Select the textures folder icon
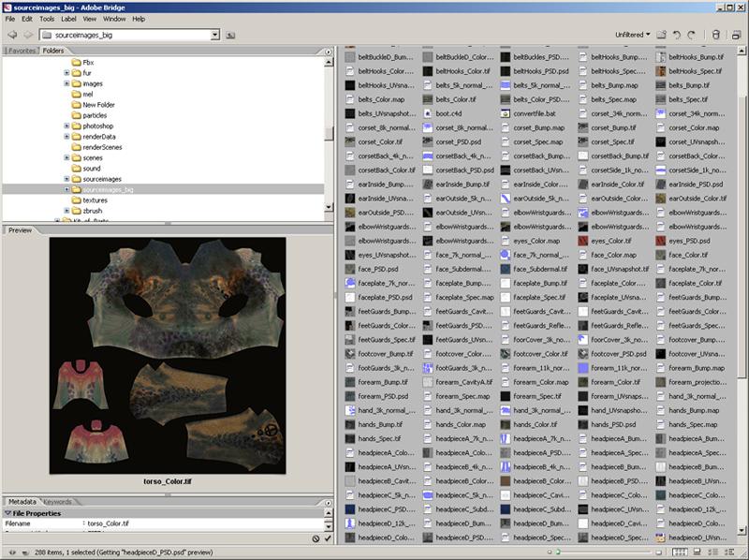Viewport: 749px width, 560px height. pos(76,200)
